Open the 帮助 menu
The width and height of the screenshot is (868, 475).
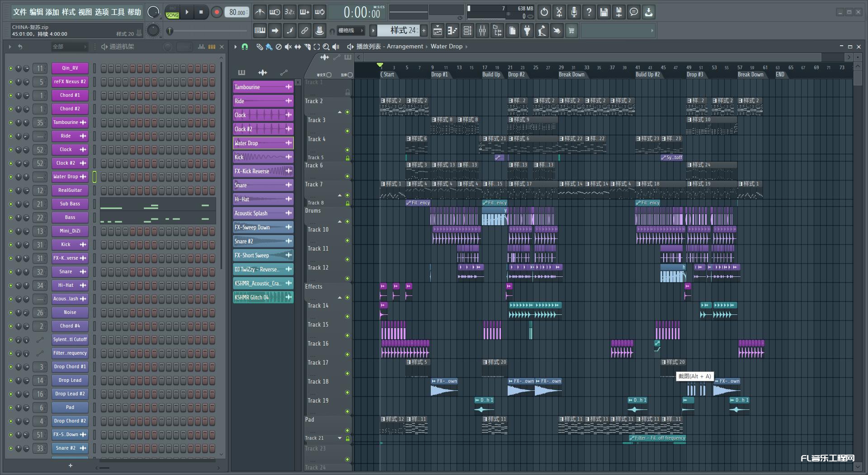(x=134, y=12)
